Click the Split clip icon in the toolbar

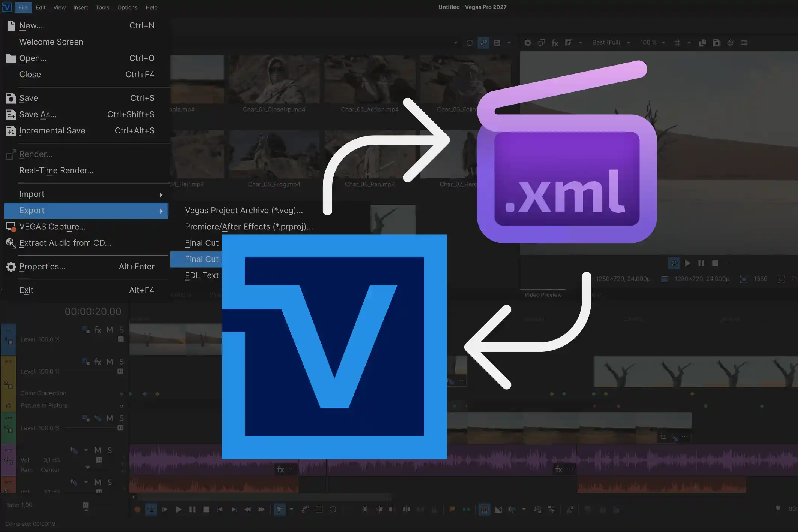[406, 510]
